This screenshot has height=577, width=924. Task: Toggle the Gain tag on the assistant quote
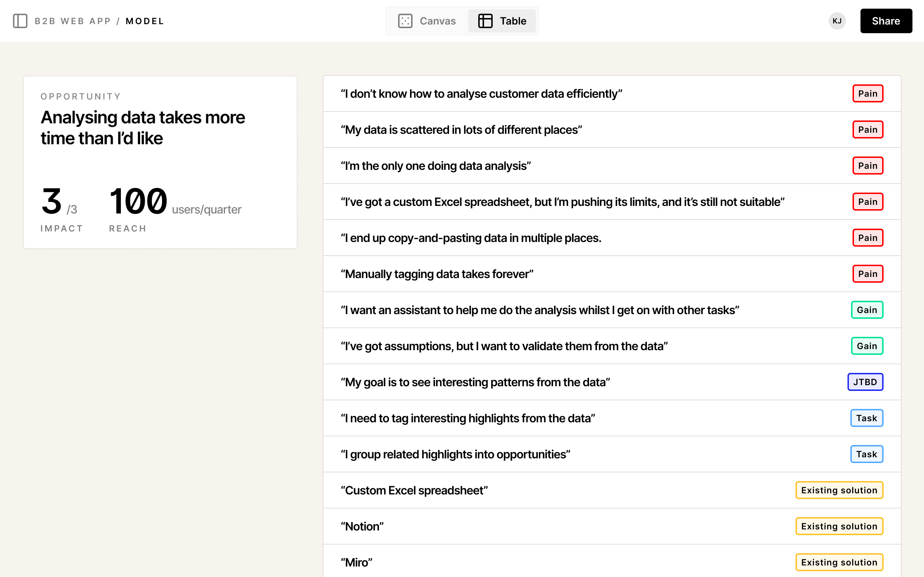click(867, 310)
